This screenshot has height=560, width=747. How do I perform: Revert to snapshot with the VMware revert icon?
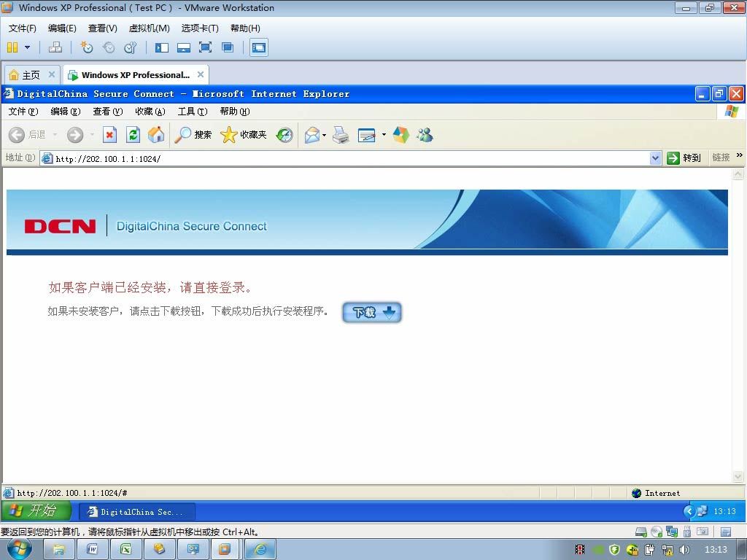click(109, 47)
